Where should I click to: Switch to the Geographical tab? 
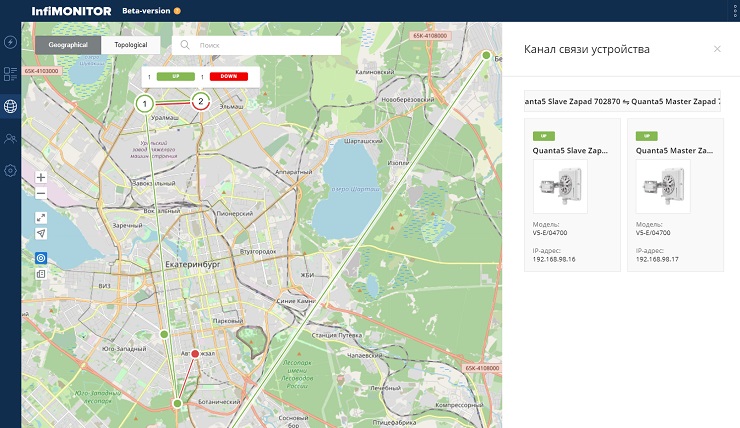pyautogui.click(x=68, y=45)
